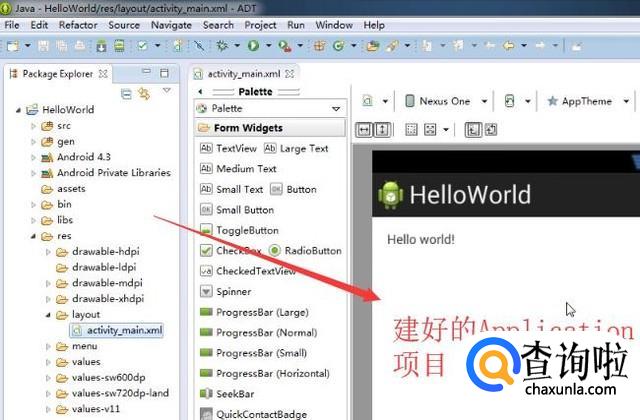Click Link with Editor icon
Image resolution: width=640 pixels, height=420 pixels.
click(144, 94)
